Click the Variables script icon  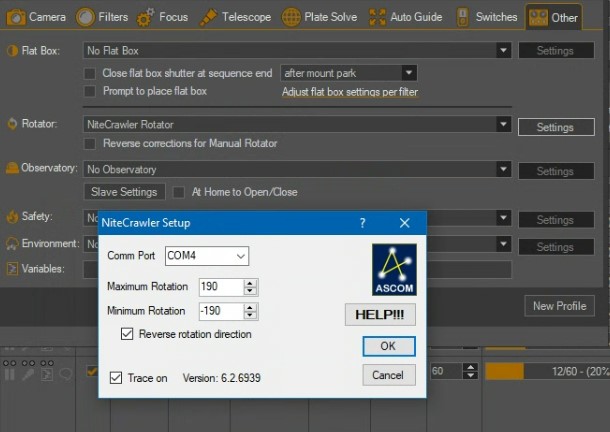(x=12, y=269)
